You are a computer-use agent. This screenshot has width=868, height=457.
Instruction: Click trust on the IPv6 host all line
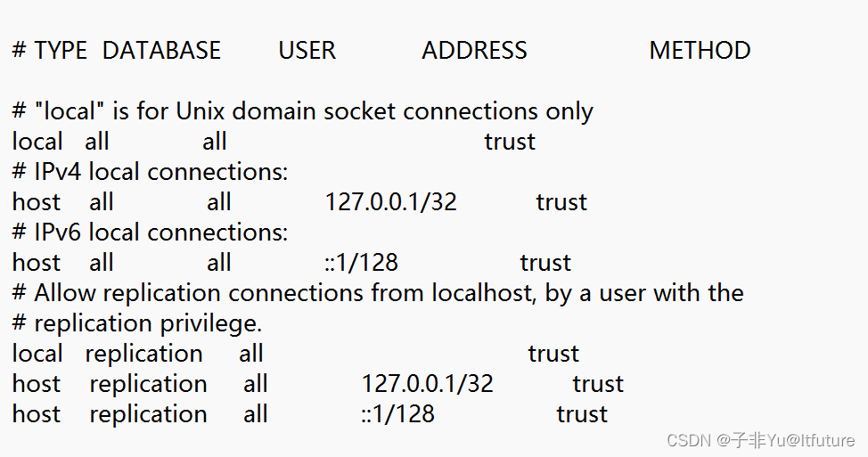click(545, 263)
